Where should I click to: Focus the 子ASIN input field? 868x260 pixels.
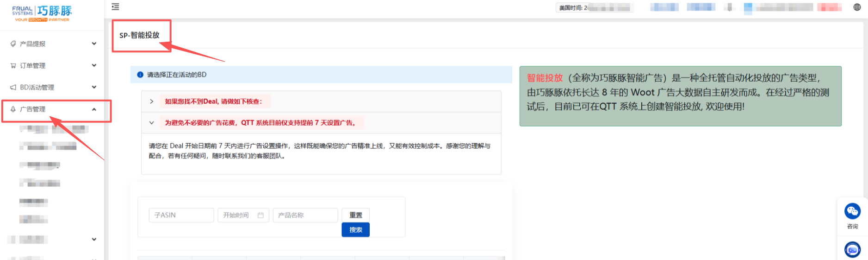[x=181, y=215]
